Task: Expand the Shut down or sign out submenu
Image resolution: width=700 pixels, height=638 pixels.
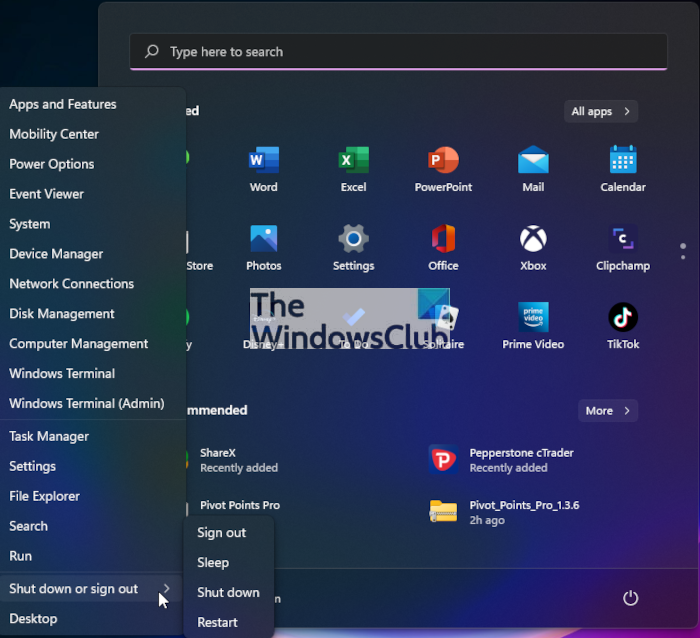Action: 92,589
